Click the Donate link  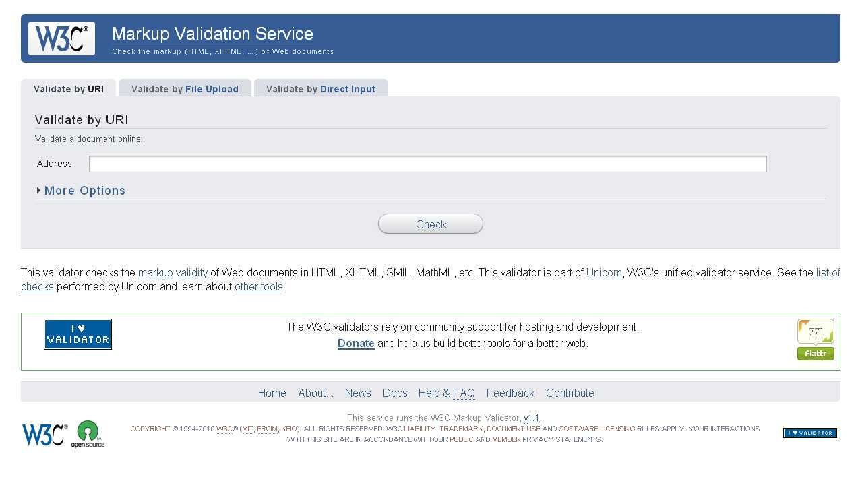(356, 344)
